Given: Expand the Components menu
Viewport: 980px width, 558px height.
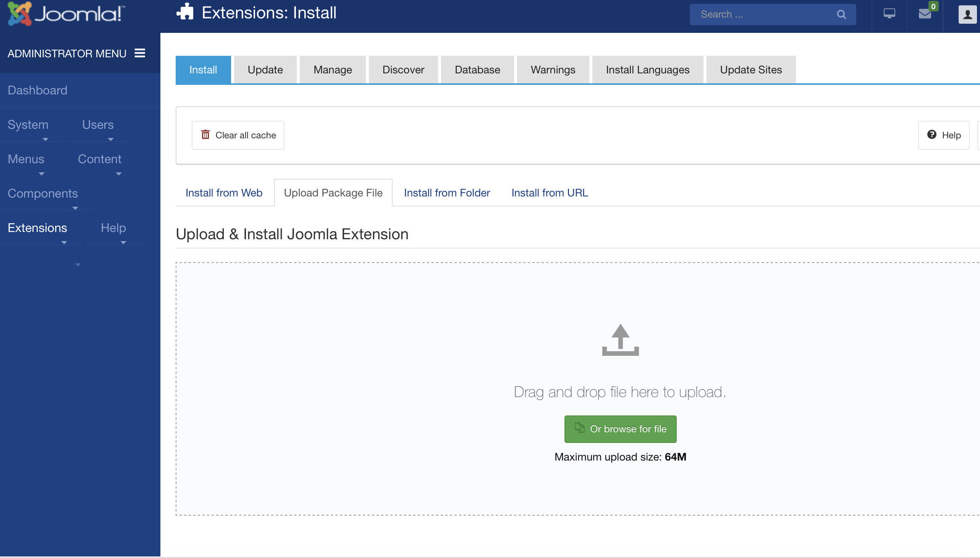Looking at the screenshot, I should (43, 194).
